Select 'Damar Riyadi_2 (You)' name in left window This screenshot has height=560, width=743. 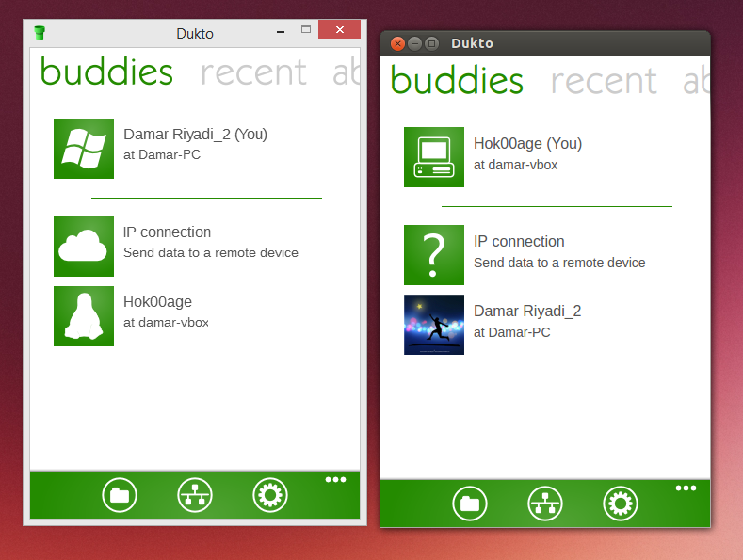click(x=195, y=135)
